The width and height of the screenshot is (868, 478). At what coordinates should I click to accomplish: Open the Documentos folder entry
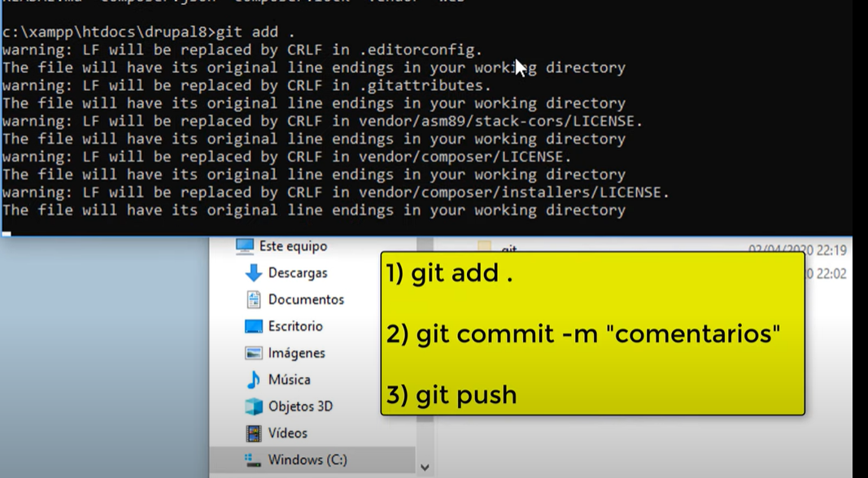[x=306, y=299]
